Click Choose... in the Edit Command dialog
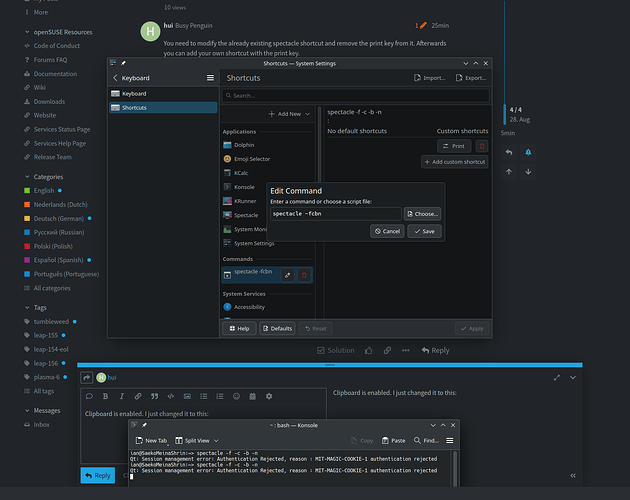 422,214
